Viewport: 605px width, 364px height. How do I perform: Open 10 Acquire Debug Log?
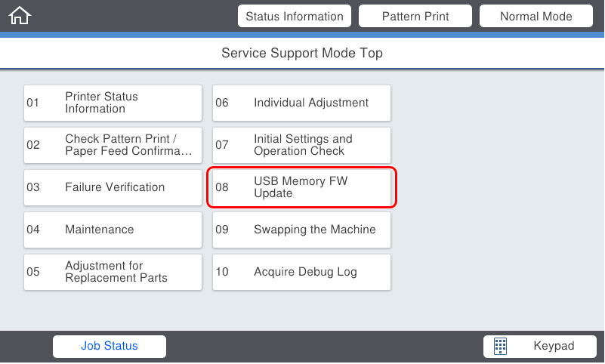301,272
